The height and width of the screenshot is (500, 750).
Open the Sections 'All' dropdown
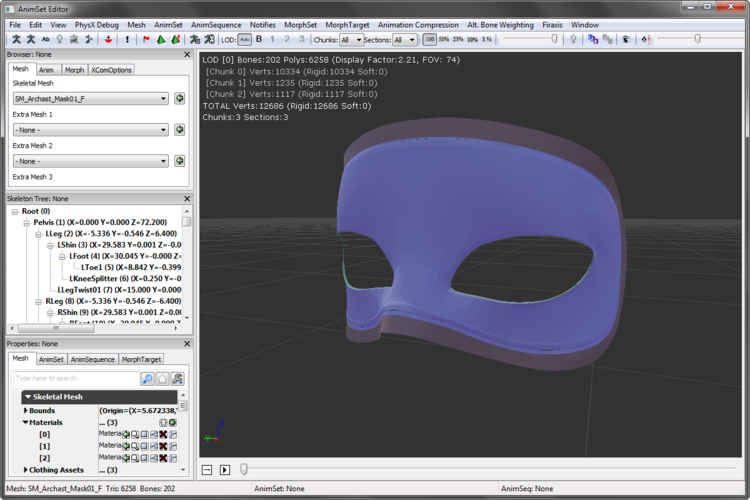pos(405,40)
